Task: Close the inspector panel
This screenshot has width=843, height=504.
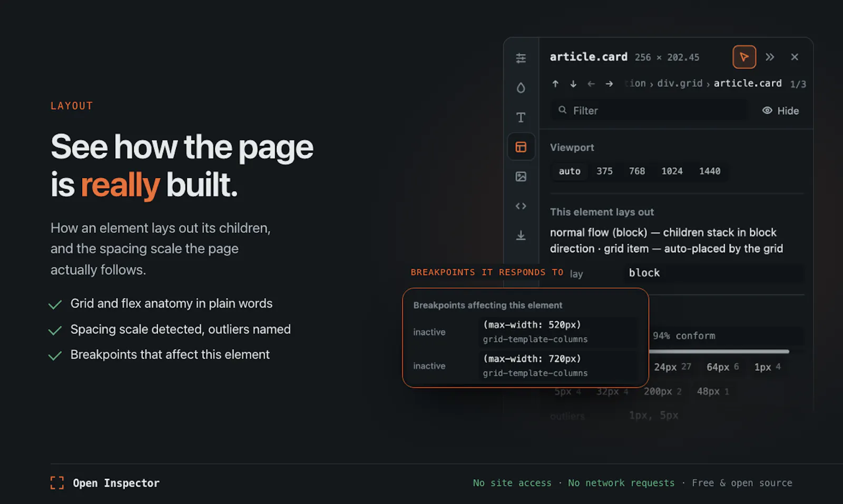Action: [x=795, y=57]
